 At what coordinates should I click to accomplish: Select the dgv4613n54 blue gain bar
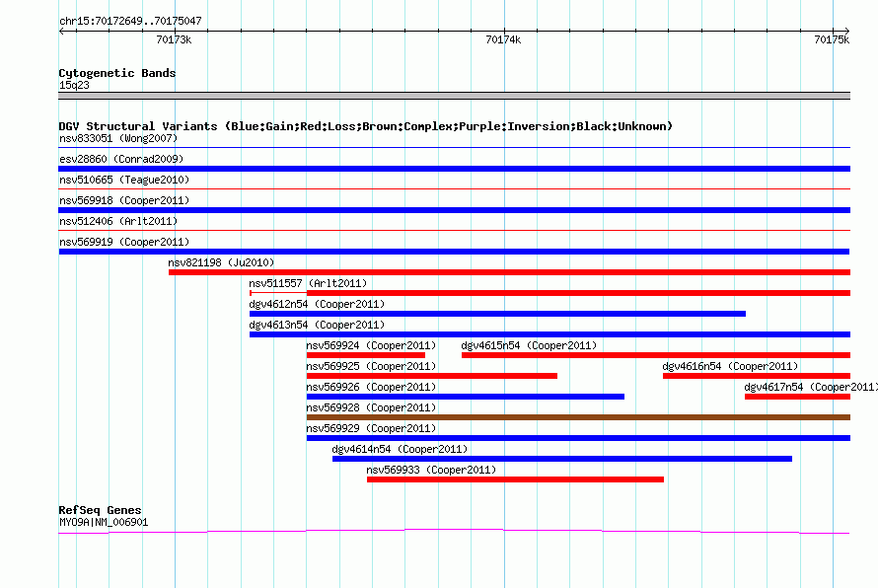coord(549,334)
